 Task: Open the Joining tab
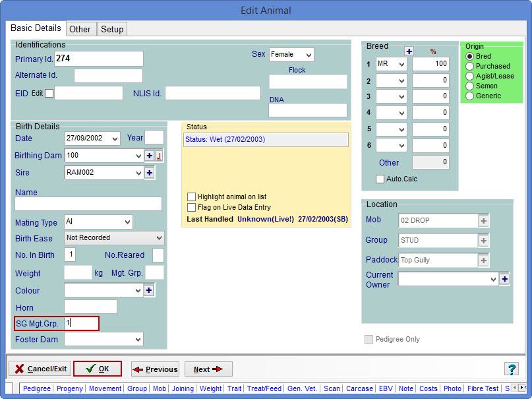pos(183,388)
